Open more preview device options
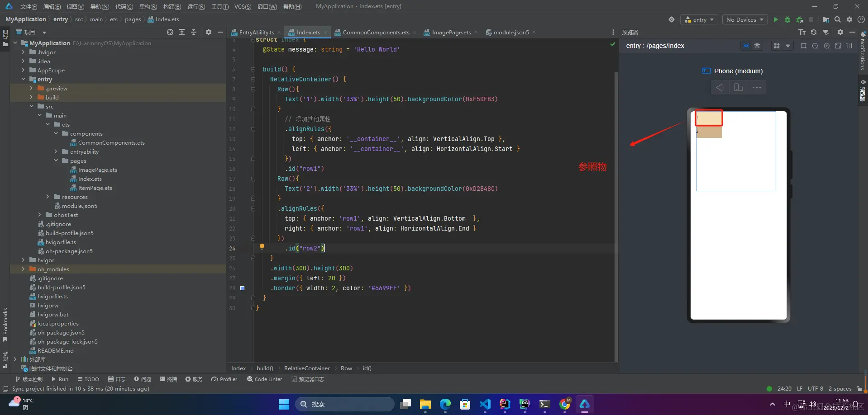Screen dimensions: 868x415 (757, 87)
